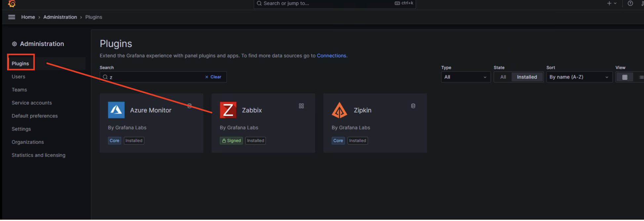Click the Administration gear icon

click(x=14, y=44)
